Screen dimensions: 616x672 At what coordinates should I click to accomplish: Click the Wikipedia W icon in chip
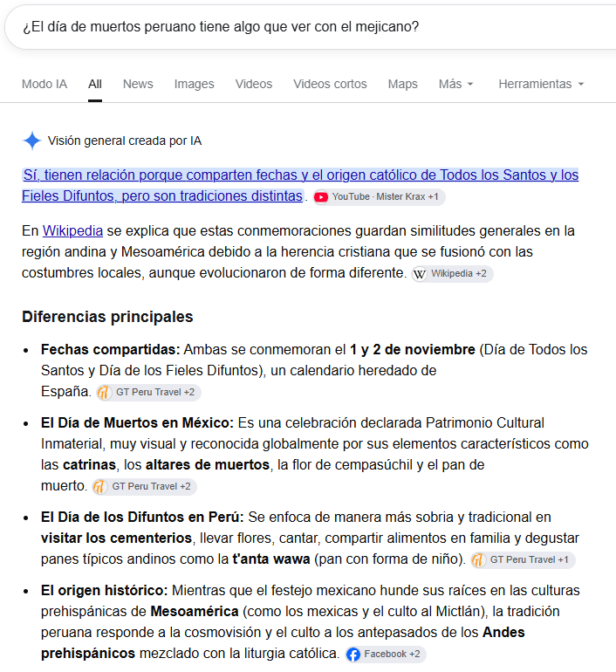420,274
